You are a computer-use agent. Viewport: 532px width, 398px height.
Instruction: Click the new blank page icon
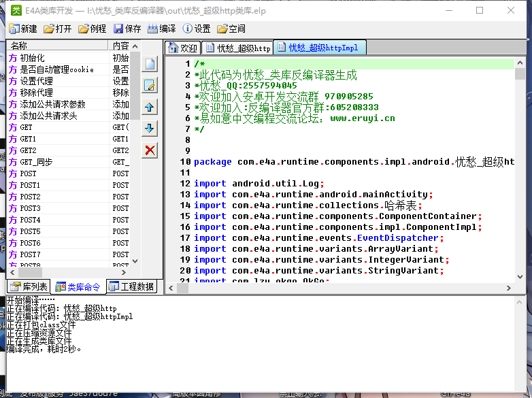tap(150, 64)
